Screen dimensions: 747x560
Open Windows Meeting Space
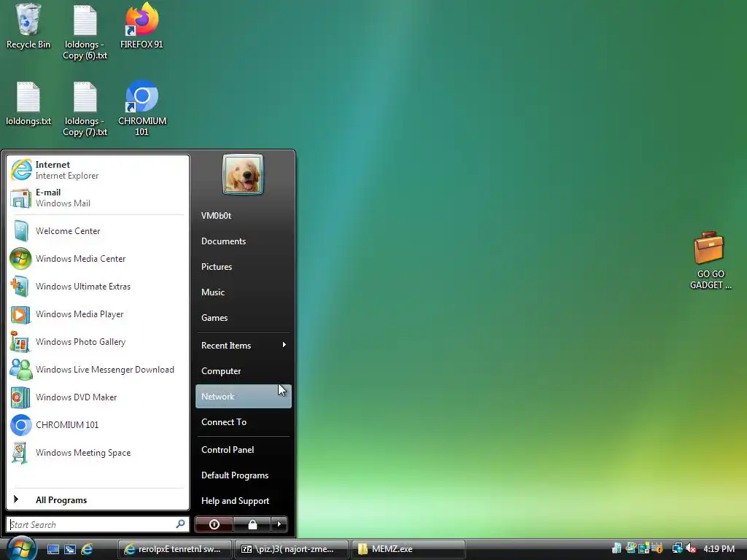tap(98, 453)
